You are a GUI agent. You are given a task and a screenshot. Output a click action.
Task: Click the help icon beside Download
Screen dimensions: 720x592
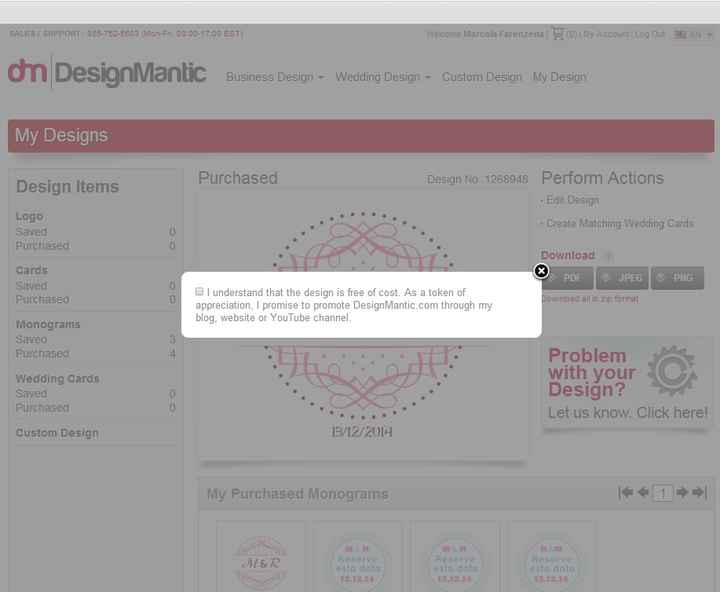(608, 255)
